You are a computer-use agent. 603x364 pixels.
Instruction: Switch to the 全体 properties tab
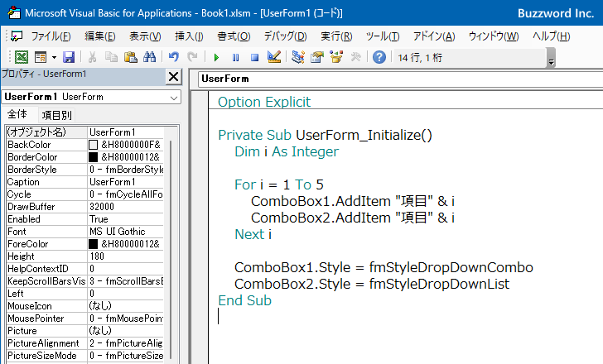pos(17,114)
